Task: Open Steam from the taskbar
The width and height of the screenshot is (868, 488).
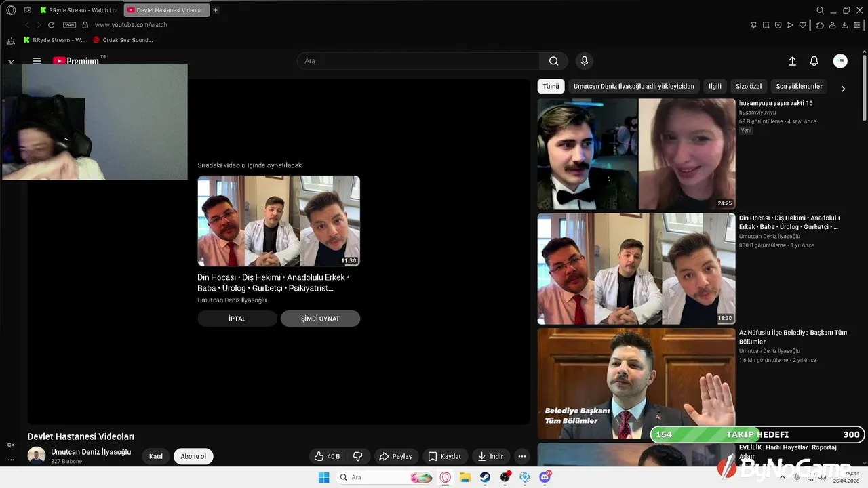Action: coord(486,477)
